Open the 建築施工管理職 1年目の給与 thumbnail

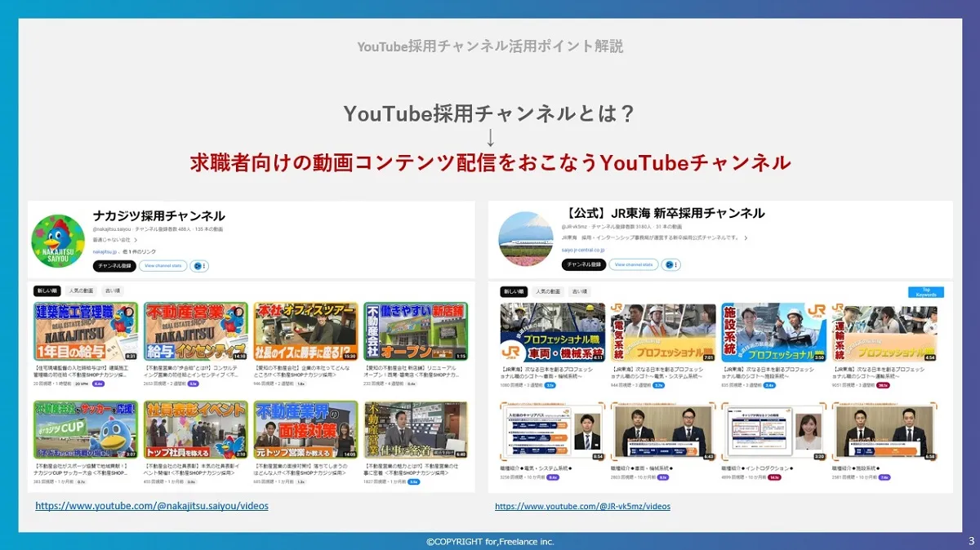click(86, 332)
